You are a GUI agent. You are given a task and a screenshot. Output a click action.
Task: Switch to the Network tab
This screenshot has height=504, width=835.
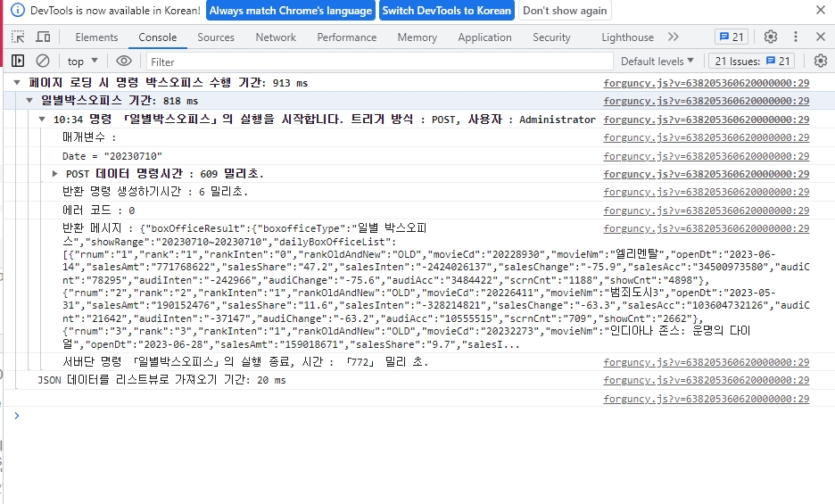276,37
